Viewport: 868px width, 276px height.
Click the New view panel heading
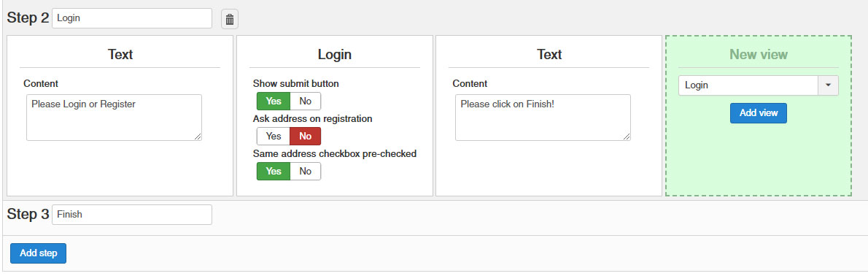pos(759,54)
